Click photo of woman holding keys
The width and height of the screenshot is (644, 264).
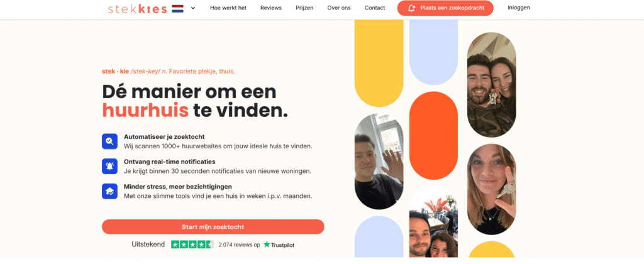(x=491, y=189)
